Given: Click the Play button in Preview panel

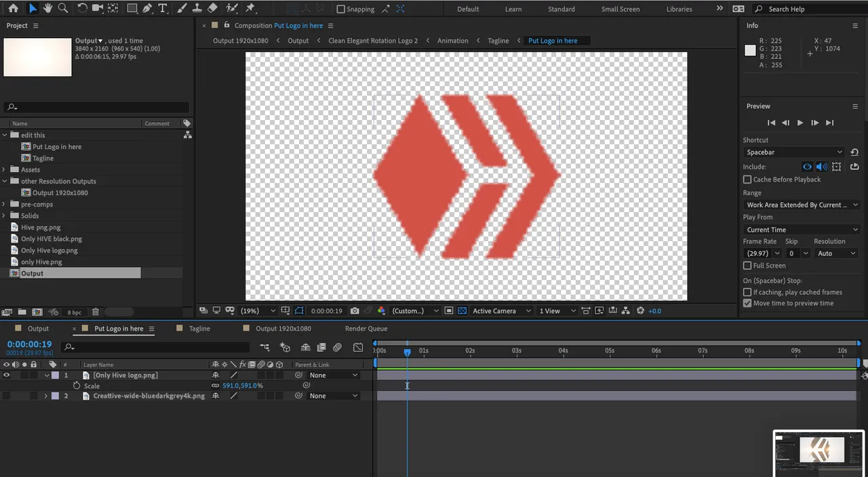Looking at the screenshot, I should 800,123.
